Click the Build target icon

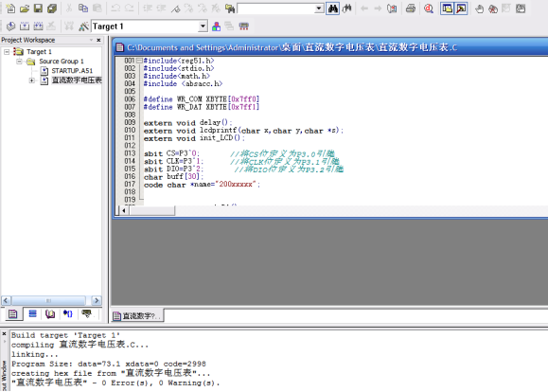25,27
